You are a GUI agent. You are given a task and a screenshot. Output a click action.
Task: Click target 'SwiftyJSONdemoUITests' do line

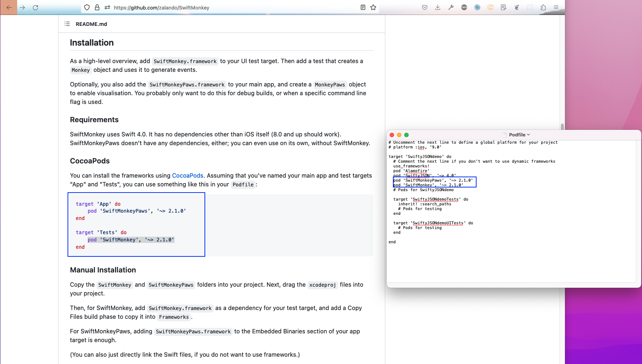[433, 223]
